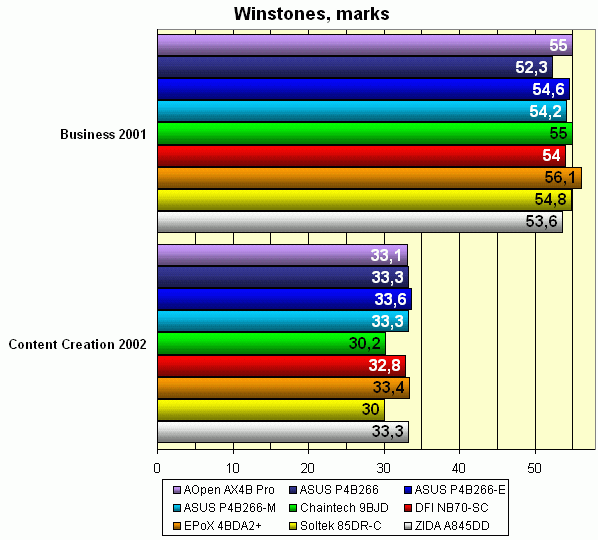598x540 pixels.
Task: Click the blue bar labeled 33,6
Action: click(x=285, y=299)
